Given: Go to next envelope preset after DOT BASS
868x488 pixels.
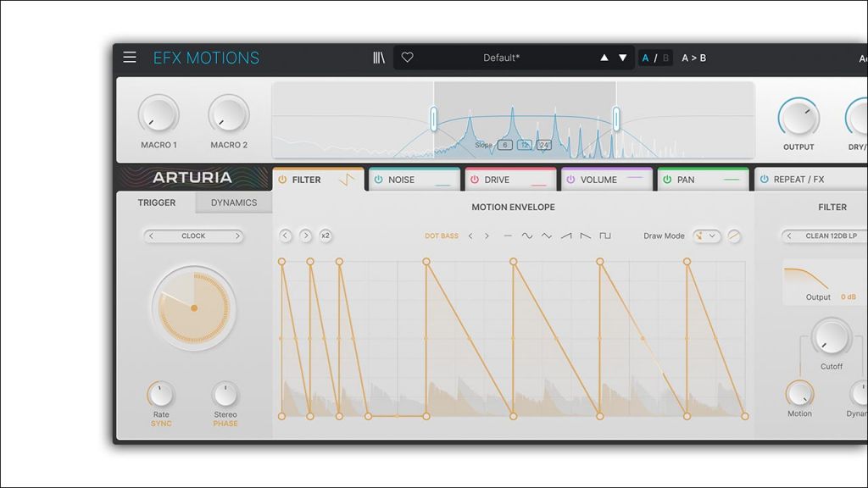Looking at the screenshot, I should point(487,236).
